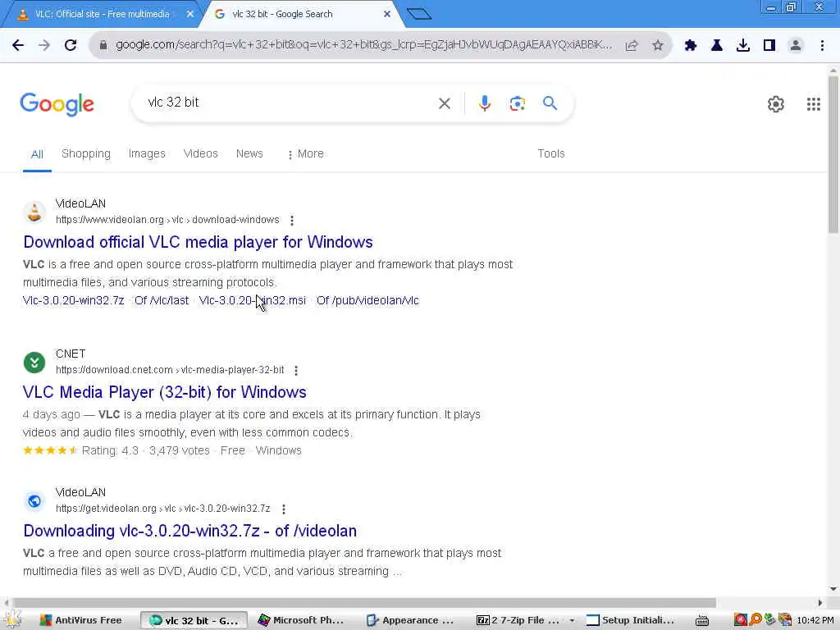Image resolution: width=840 pixels, height=630 pixels.
Task: Go back with the browser back arrow
Action: [18, 46]
